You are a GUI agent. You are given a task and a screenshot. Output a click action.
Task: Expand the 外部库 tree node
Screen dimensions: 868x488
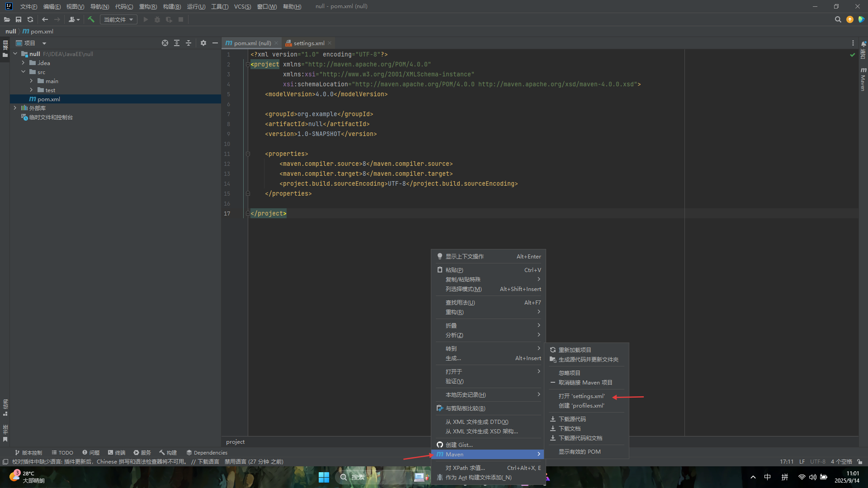click(x=15, y=108)
